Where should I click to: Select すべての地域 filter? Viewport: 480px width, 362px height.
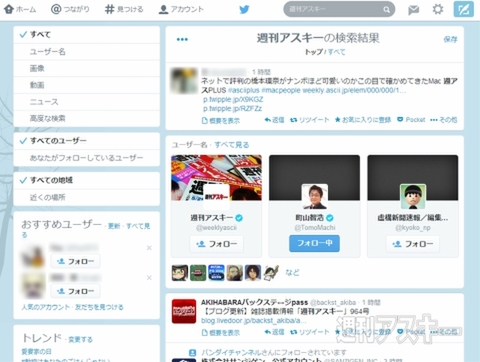[87, 180]
